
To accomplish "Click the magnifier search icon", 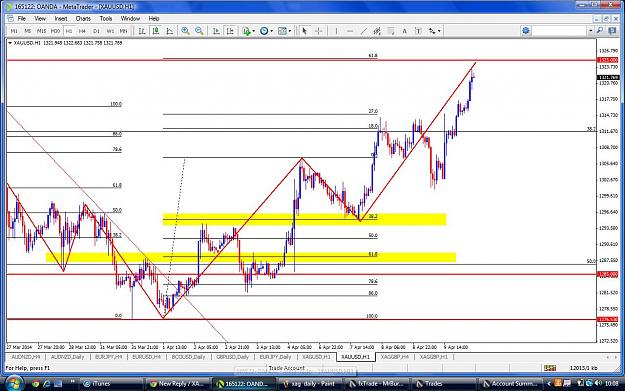I will tap(600, 31).
